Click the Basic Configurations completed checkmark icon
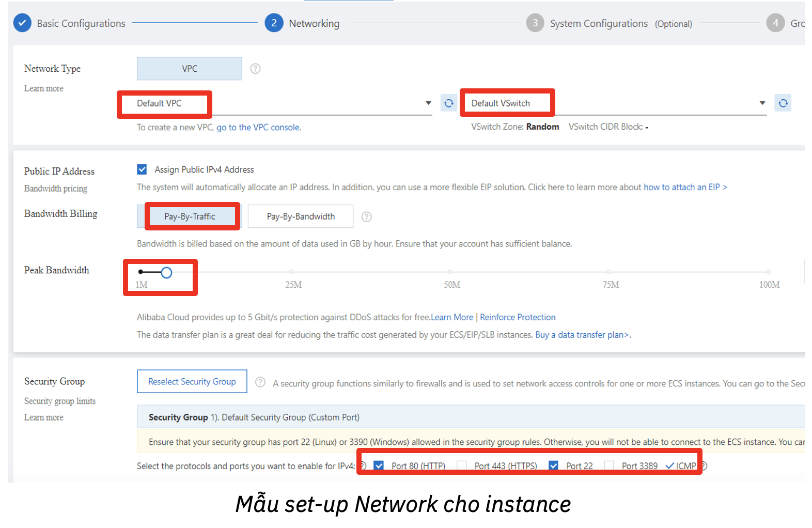This screenshot has width=812, height=528. point(22,23)
